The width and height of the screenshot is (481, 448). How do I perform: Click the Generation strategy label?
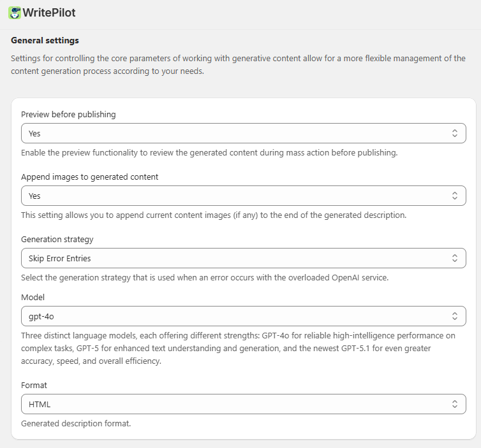(57, 239)
